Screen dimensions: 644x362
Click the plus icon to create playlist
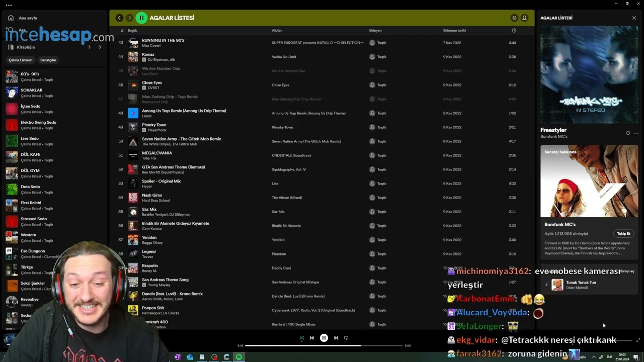[x=89, y=47]
